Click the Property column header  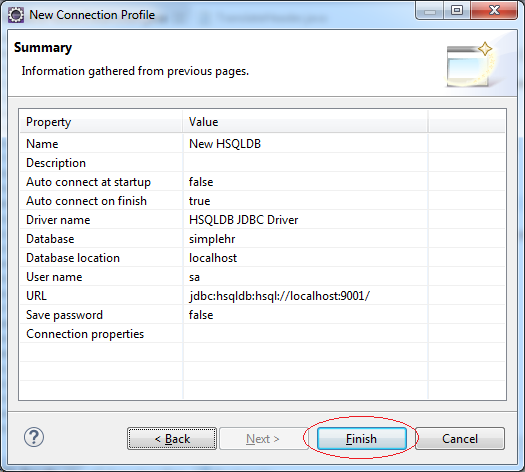click(101, 122)
